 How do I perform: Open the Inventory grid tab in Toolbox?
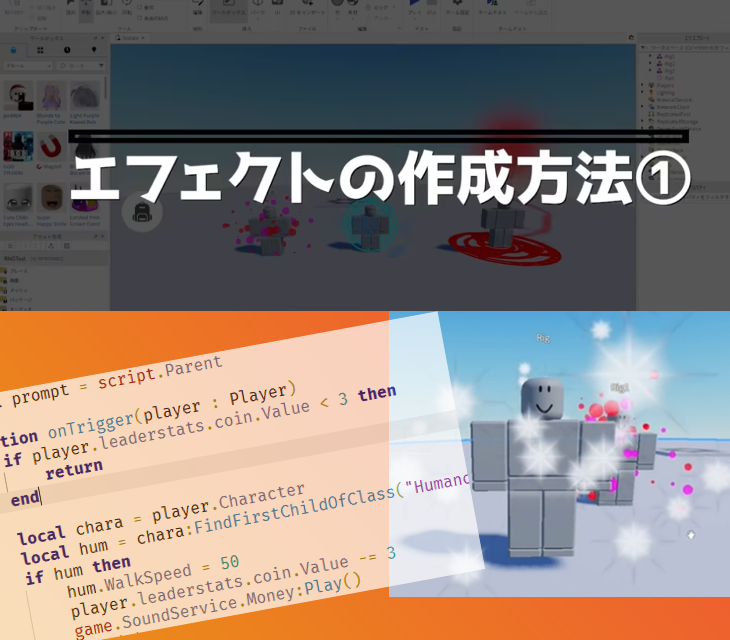click(x=40, y=50)
